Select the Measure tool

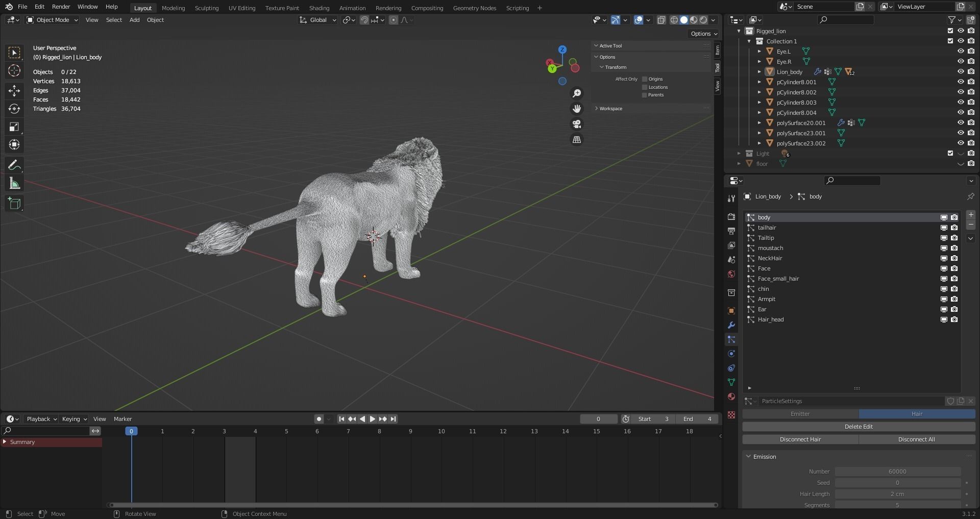14,183
